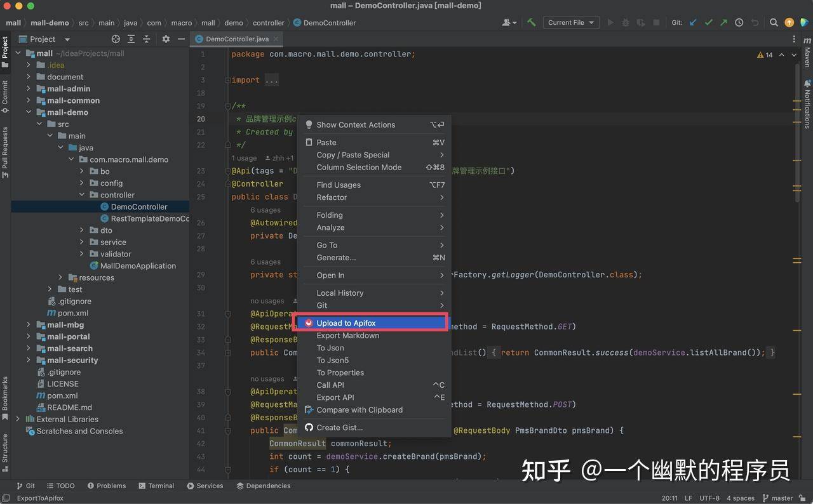Open editor tabs three-dot menu
813x504 pixels.
794,39
